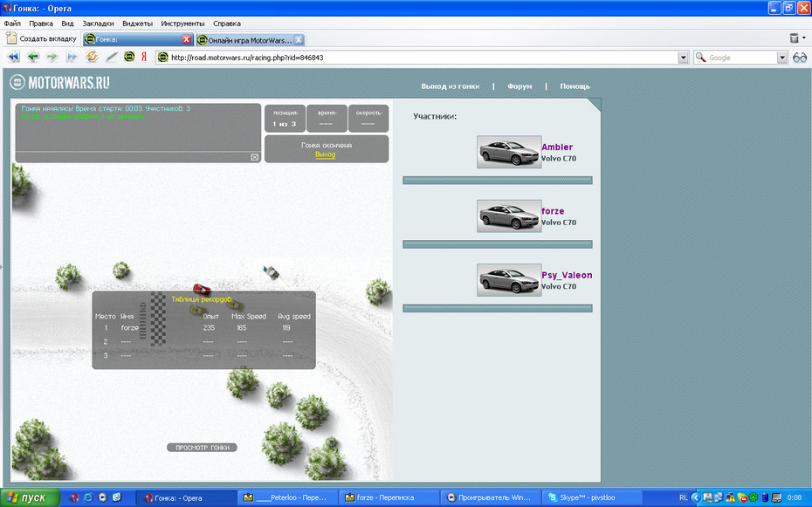Open the Помощь link
812x507 pixels.
[x=575, y=86]
